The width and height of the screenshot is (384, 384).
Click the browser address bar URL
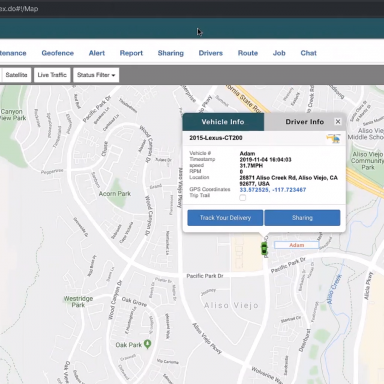click(x=19, y=9)
